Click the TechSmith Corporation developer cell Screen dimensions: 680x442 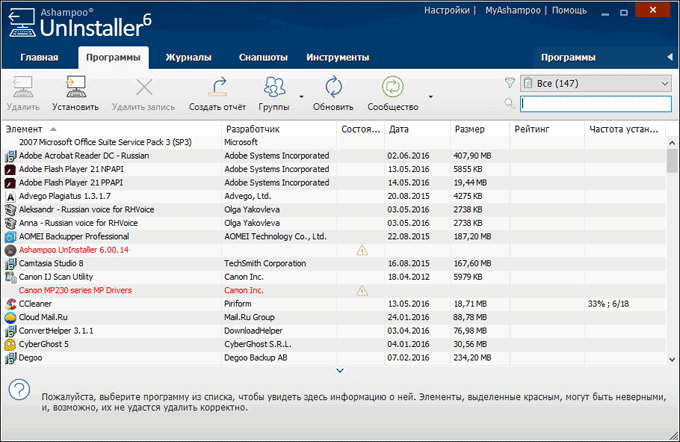click(265, 263)
